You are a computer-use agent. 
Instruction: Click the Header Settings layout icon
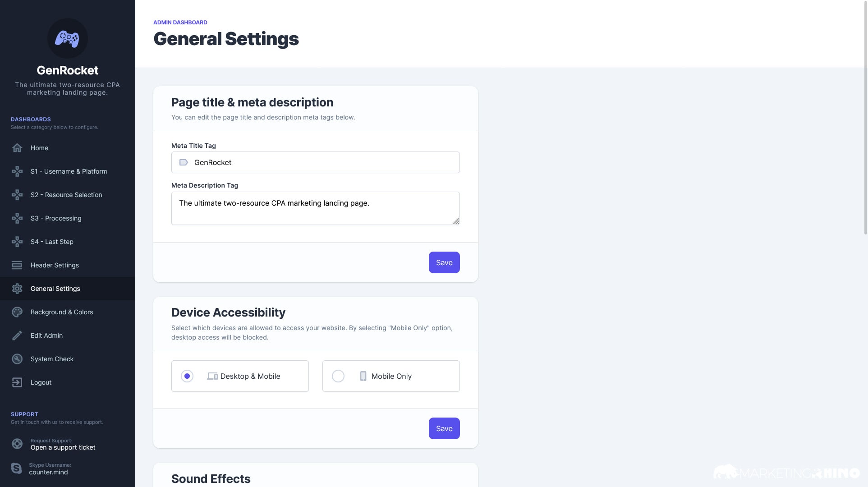tap(17, 265)
